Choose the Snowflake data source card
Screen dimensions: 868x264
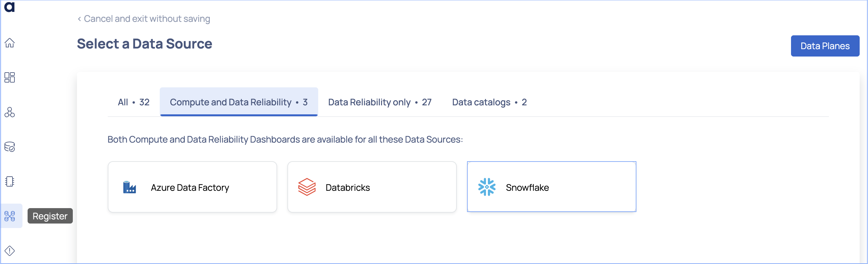[x=551, y=187]
